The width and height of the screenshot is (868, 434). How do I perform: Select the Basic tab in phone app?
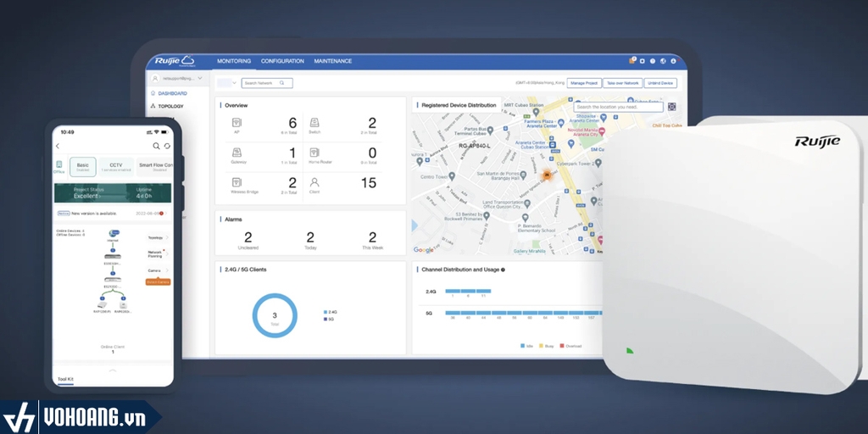(83, 167)
